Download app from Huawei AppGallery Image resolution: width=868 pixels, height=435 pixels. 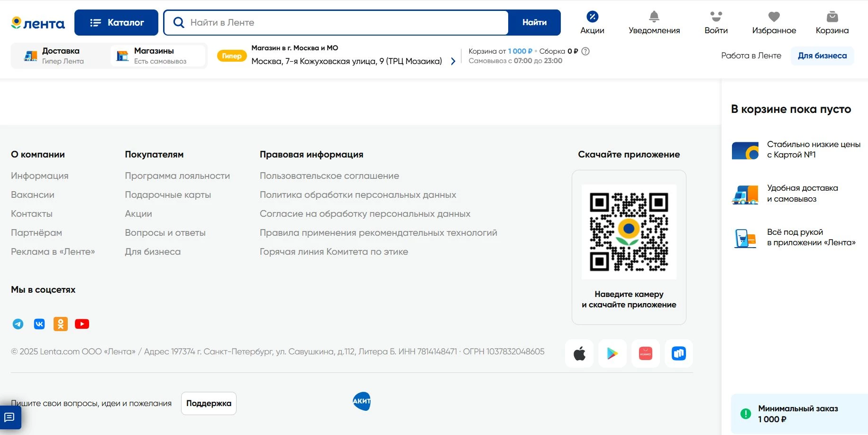click(x=646, y=353)
